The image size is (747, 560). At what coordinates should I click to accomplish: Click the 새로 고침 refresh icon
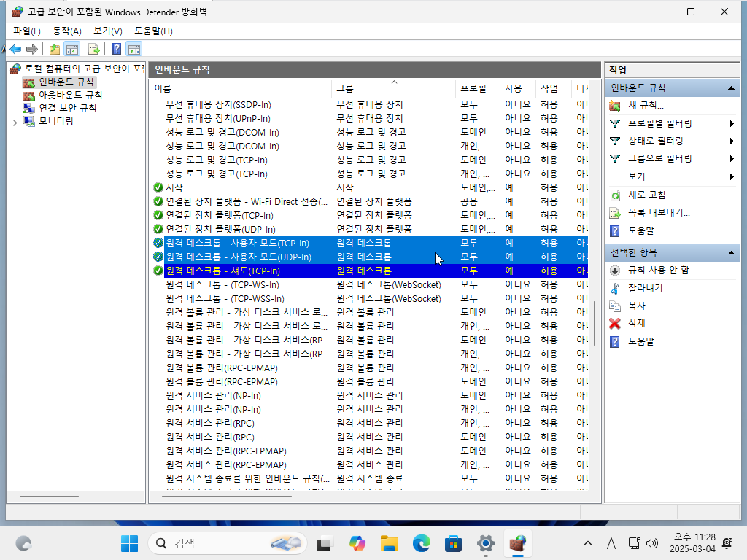[615, 195]
